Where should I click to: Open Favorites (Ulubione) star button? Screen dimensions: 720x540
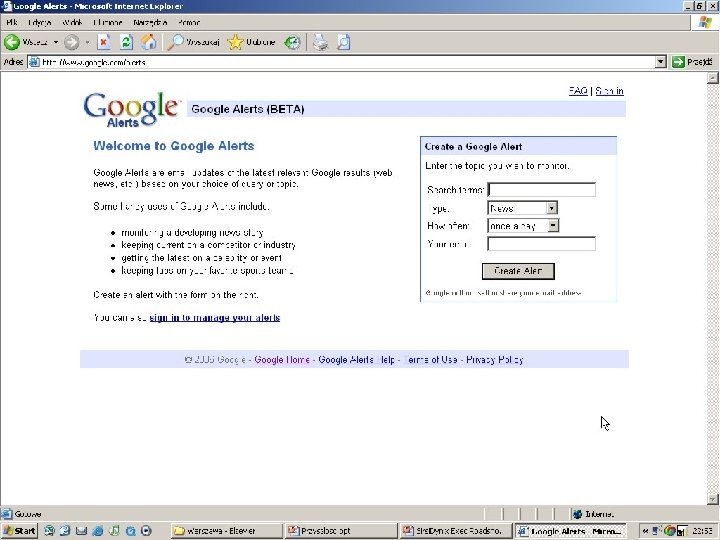click(252, 42)
